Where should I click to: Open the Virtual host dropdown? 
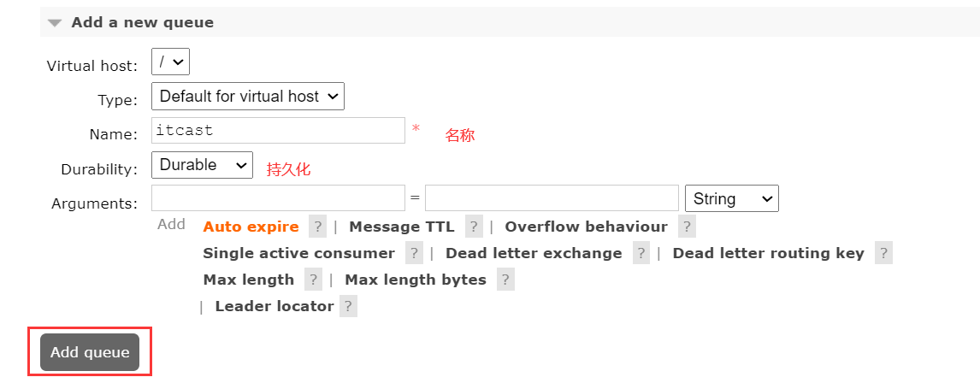170,62
